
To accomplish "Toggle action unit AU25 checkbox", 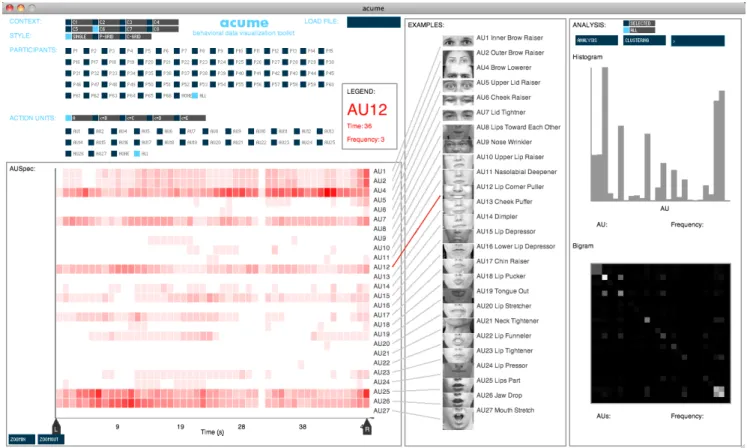I will (320, 142).
